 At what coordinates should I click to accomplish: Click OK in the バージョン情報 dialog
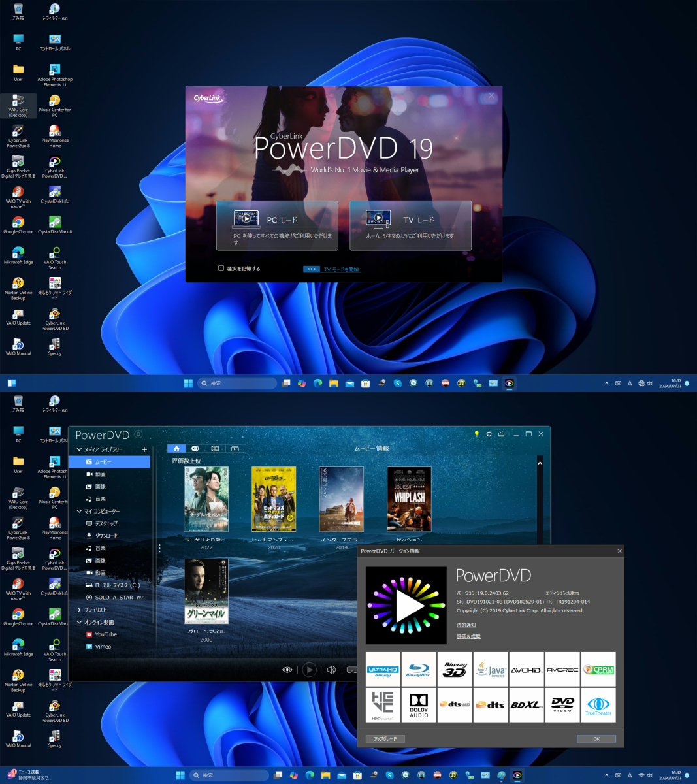596,739
